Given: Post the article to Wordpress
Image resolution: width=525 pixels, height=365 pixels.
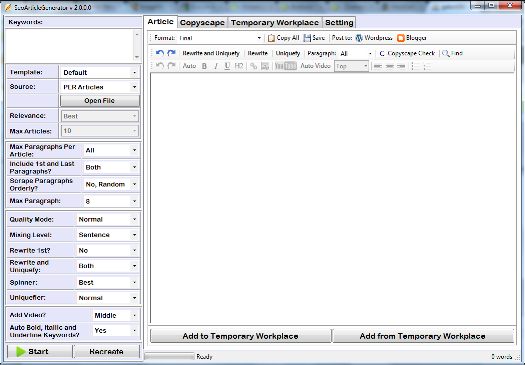Looking at the screenshot, I should click(374, 38).
